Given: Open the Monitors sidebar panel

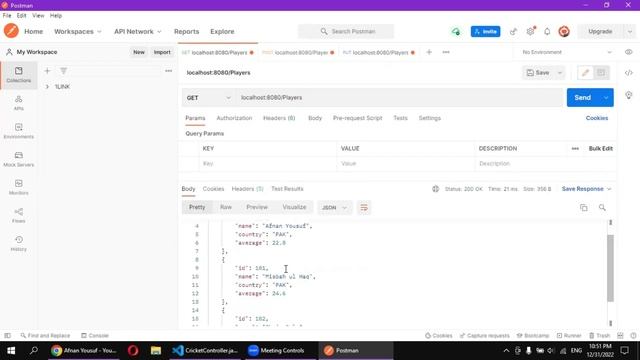Looking at the screenshot, I should pyautogui.click(x=19, y=187).
